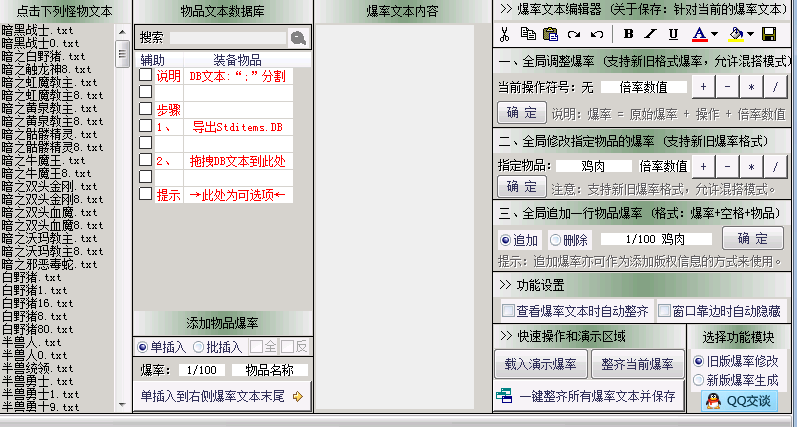Click 载入演示爆率 button
Image resolution: width=797 pixels, height=427 pixels.
coord(540,364)
